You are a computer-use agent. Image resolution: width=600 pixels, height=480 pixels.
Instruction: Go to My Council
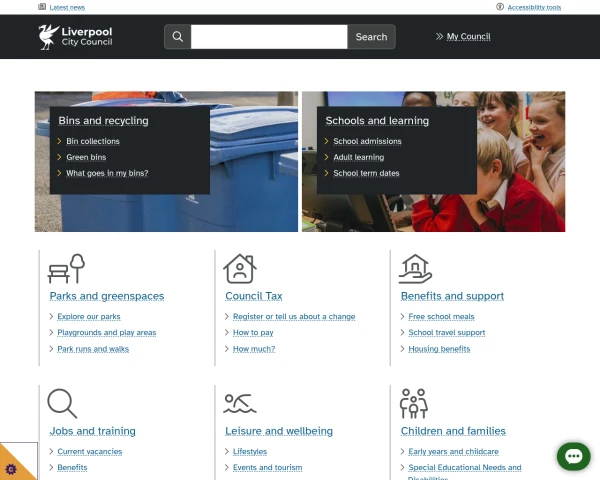[x=468, y=36]
